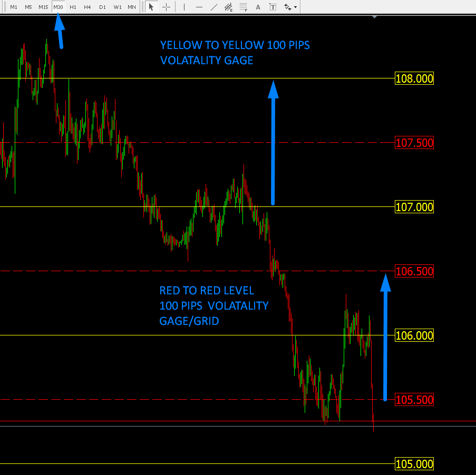Select the horizontal line tool
476x475 pixels.
click(199, 7)
